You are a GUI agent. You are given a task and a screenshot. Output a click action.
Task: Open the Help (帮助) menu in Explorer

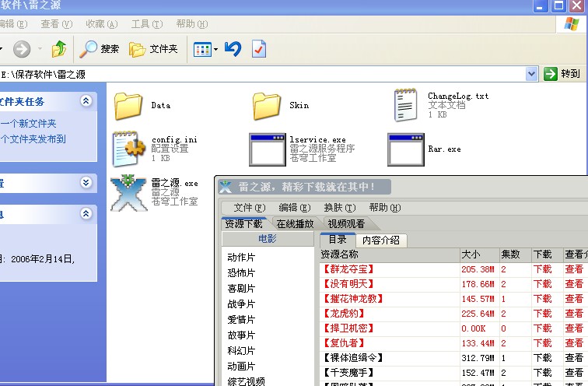[x=191, y=24]
